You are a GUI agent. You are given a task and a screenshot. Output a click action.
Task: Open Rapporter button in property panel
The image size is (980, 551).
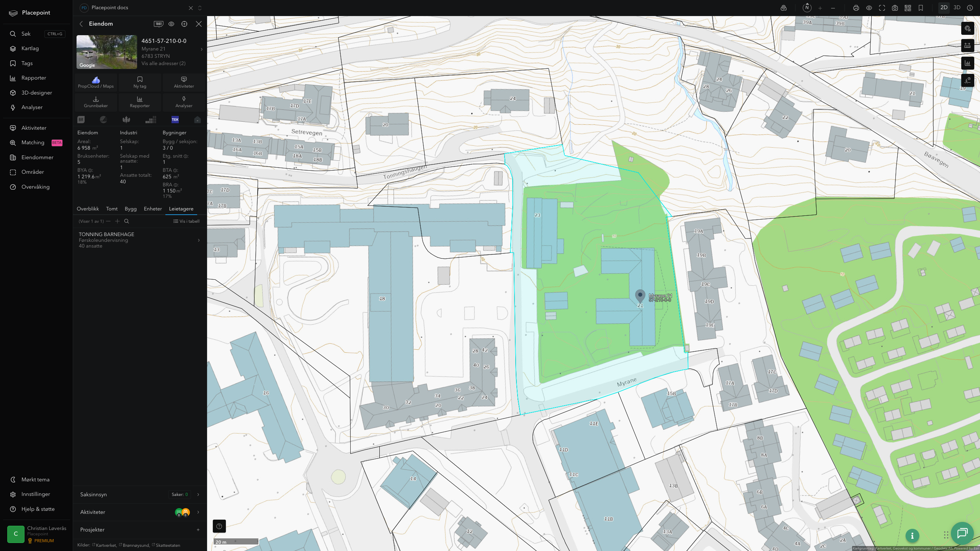pos(140,102)
